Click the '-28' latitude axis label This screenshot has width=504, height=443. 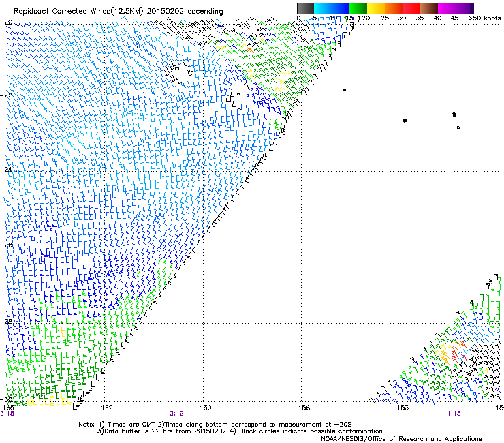point(7,322)
